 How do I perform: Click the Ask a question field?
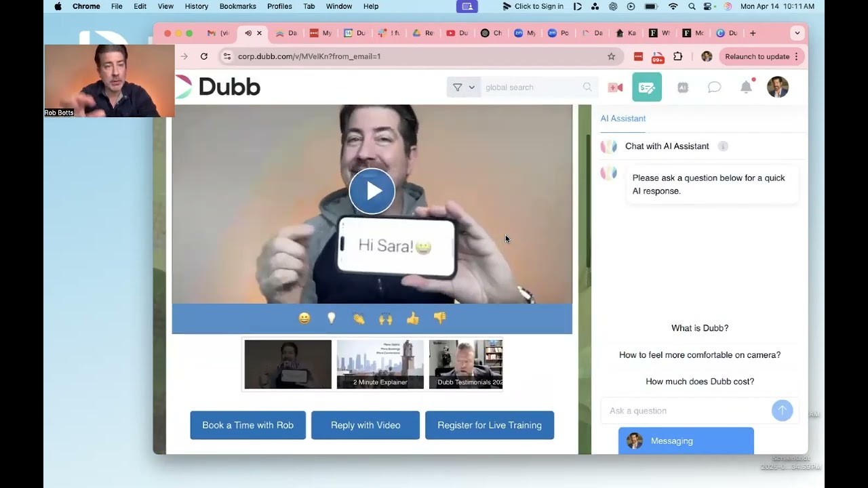[x=685, y=411]
